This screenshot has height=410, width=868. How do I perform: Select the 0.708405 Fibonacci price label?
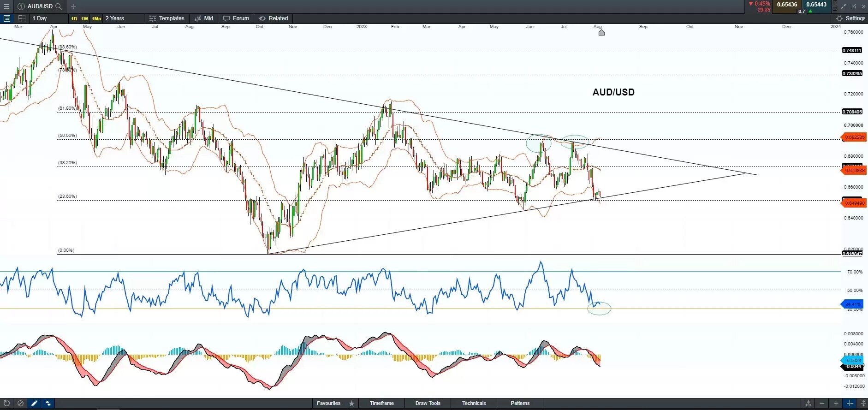852,112
